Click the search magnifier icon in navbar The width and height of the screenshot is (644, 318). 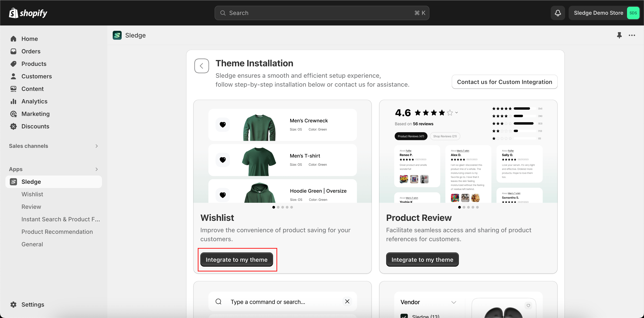(222, 12)
